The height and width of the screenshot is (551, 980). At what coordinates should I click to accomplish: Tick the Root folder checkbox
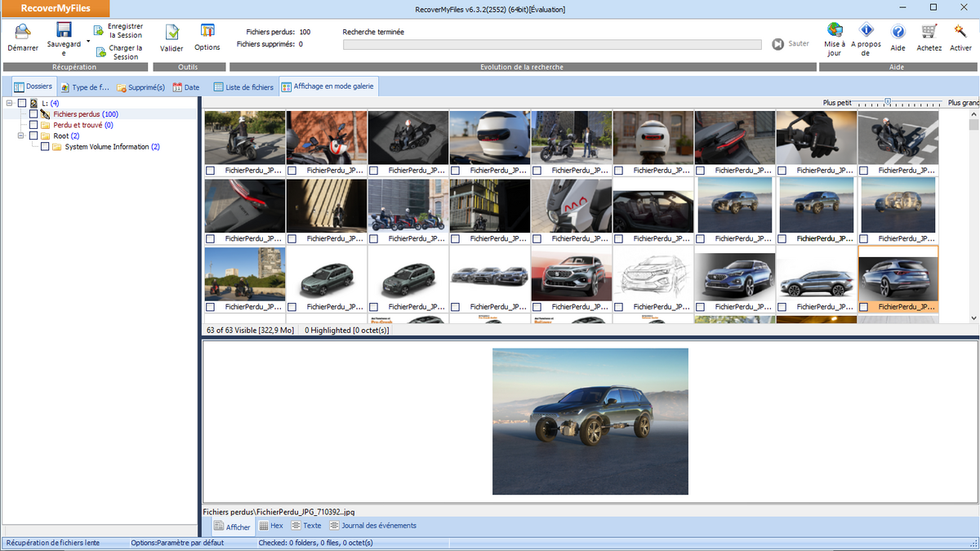pos(33,136)
